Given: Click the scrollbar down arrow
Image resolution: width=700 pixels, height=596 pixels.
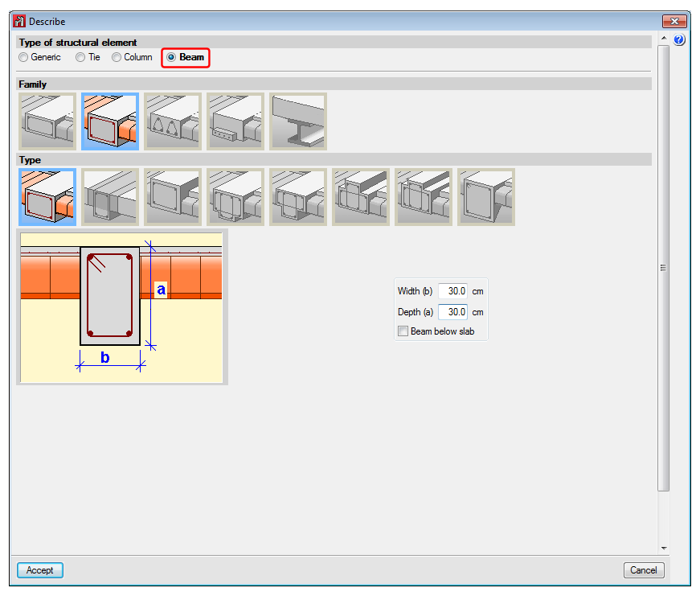Looking at the screenshot, I should pyautogui.click(x=664, y=549).
